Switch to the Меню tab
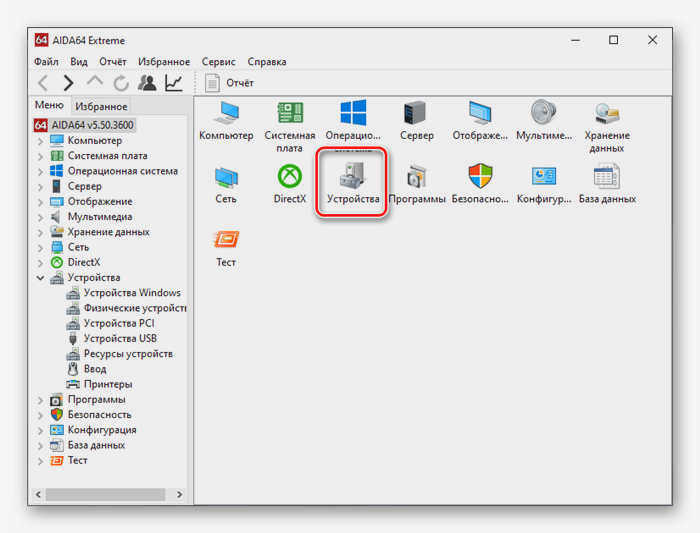Viewport: 700px width, 533px height. (49, 105)
